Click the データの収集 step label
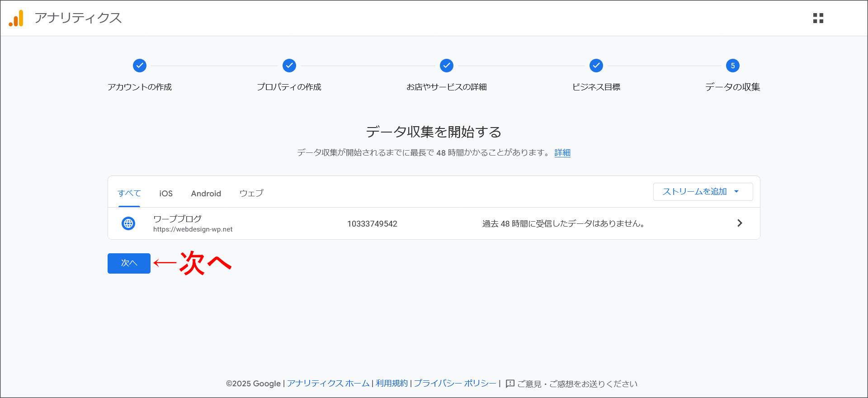The width and height of the screenshot is (868, 398). point(733,87)
